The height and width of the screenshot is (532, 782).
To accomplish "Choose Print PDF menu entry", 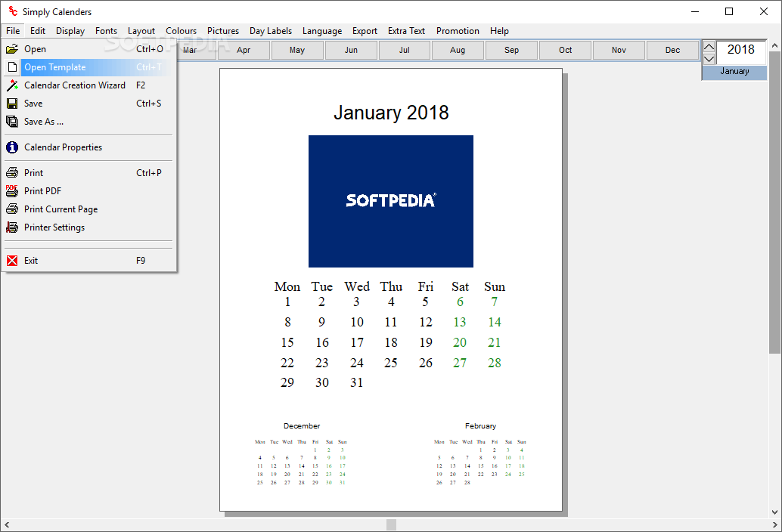I will [x=88, y=190].
